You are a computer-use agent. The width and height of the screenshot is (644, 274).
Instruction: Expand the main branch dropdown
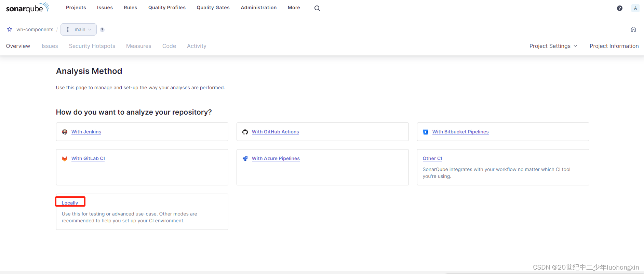pyautogui.click(x=79, y=29)
